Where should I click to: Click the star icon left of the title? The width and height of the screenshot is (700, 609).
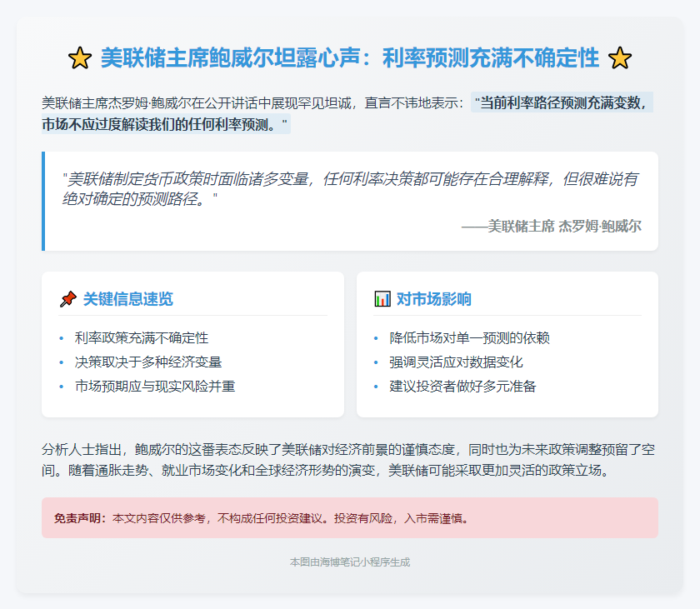pos(80,58)
